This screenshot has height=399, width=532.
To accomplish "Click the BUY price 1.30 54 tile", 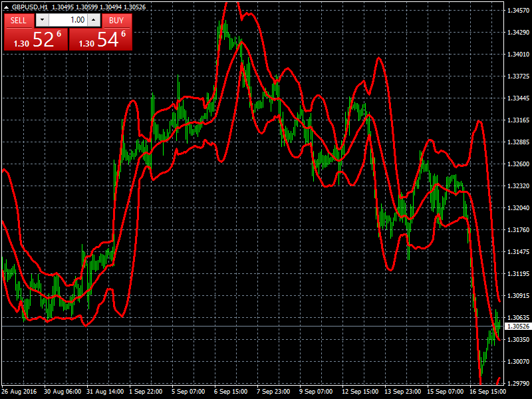I will click(x=101, y=39).
